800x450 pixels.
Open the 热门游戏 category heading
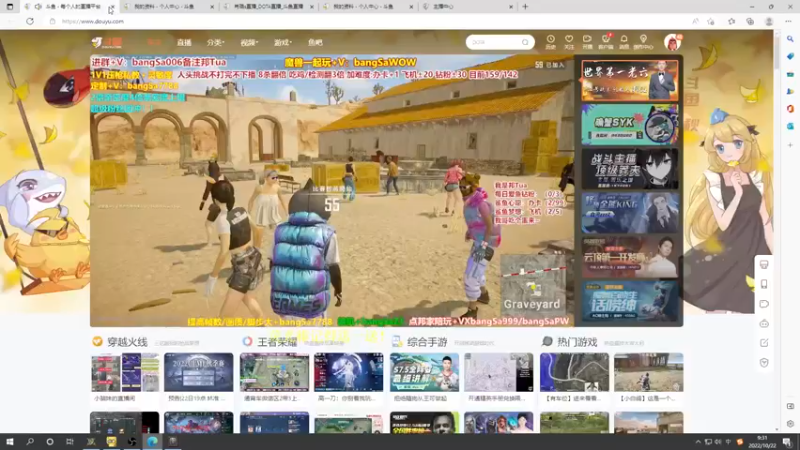(x=577, y=342)
